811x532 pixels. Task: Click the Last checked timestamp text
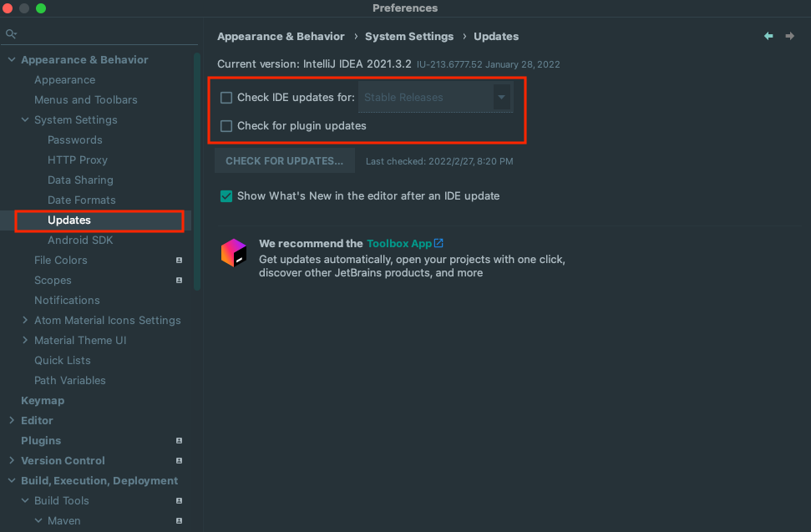click(x=439, y=161)
